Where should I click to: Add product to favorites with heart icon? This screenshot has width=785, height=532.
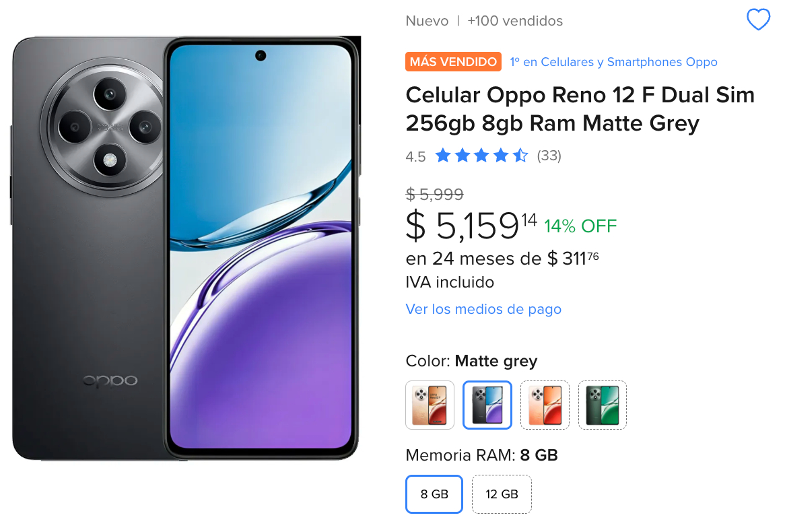tap(758, 20)
